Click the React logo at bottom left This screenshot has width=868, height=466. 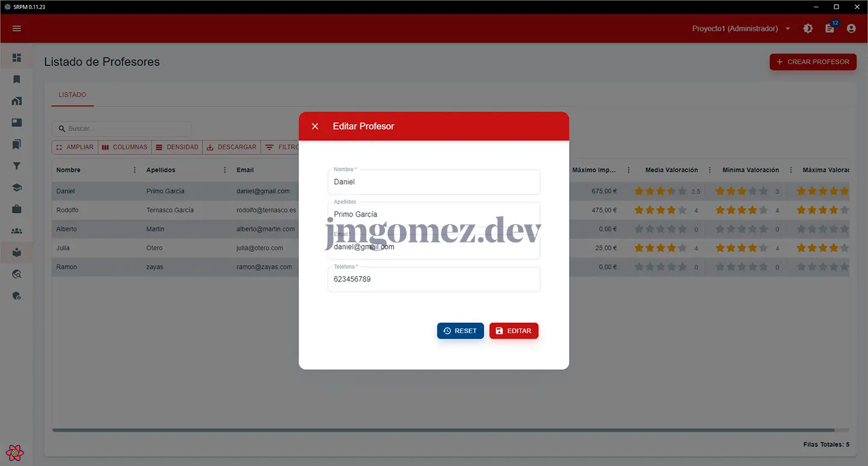(x=16, y=452)
